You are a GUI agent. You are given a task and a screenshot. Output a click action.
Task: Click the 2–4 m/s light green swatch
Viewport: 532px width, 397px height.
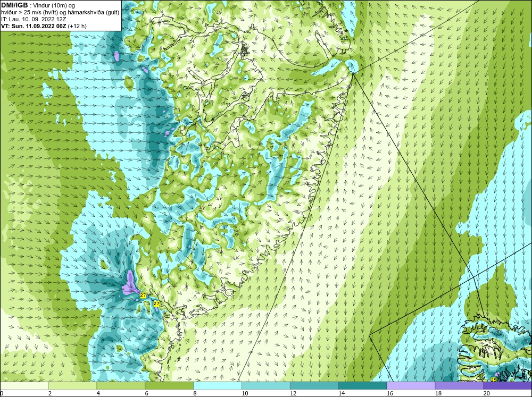pyautogui.click(x=72, y=386)
